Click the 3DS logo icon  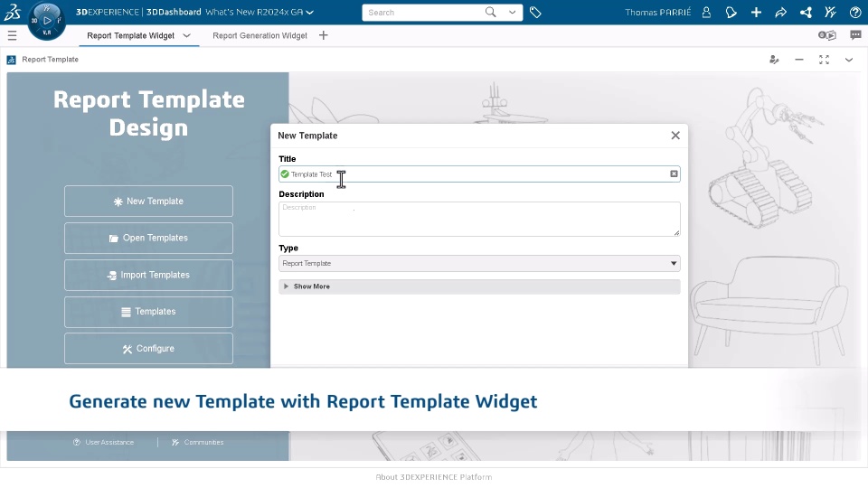point(12,12)
